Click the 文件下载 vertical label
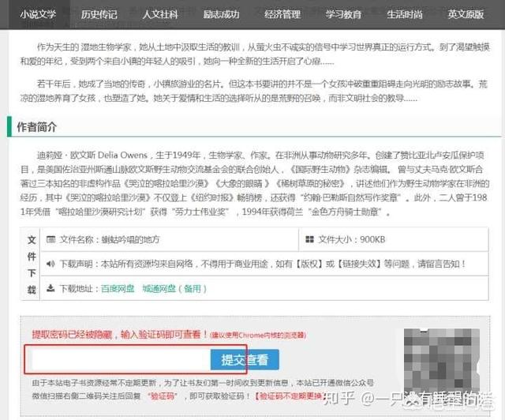Screen dimensions: 505x420 coord(32,264)
